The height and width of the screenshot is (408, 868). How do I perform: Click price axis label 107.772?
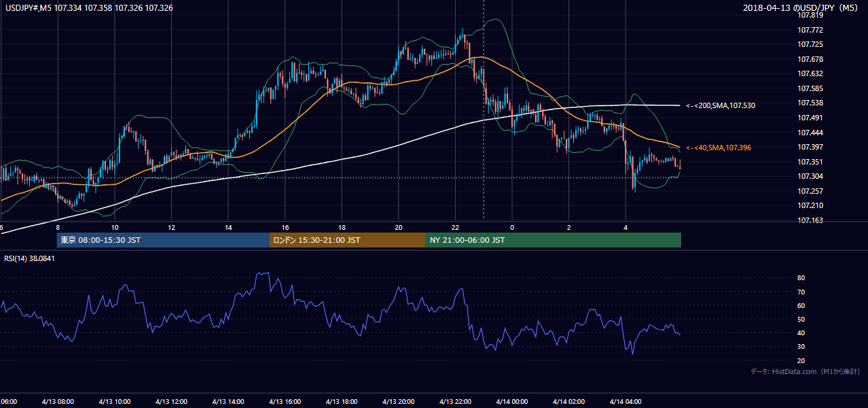point(812,29)
